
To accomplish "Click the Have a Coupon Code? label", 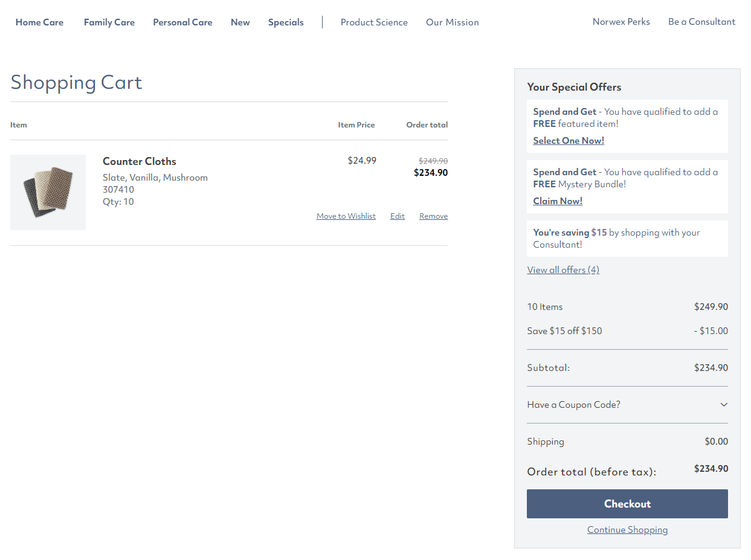I will point(574,405).
